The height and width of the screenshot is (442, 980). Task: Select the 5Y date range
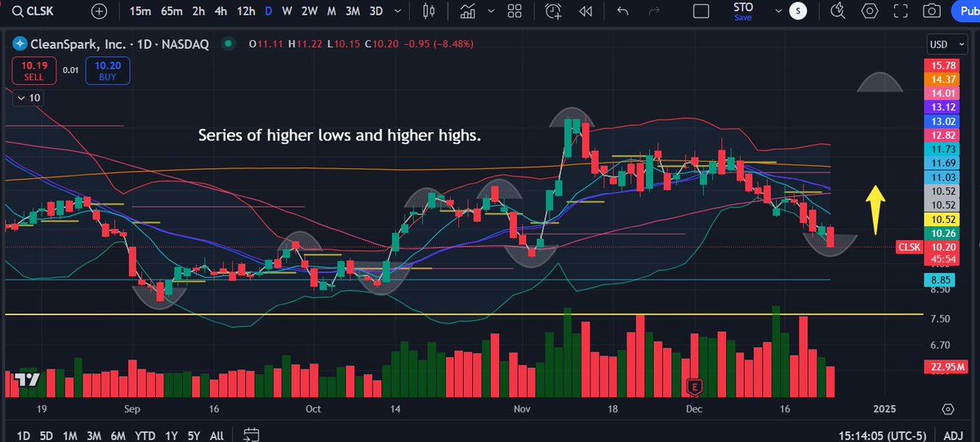(193, 435)
